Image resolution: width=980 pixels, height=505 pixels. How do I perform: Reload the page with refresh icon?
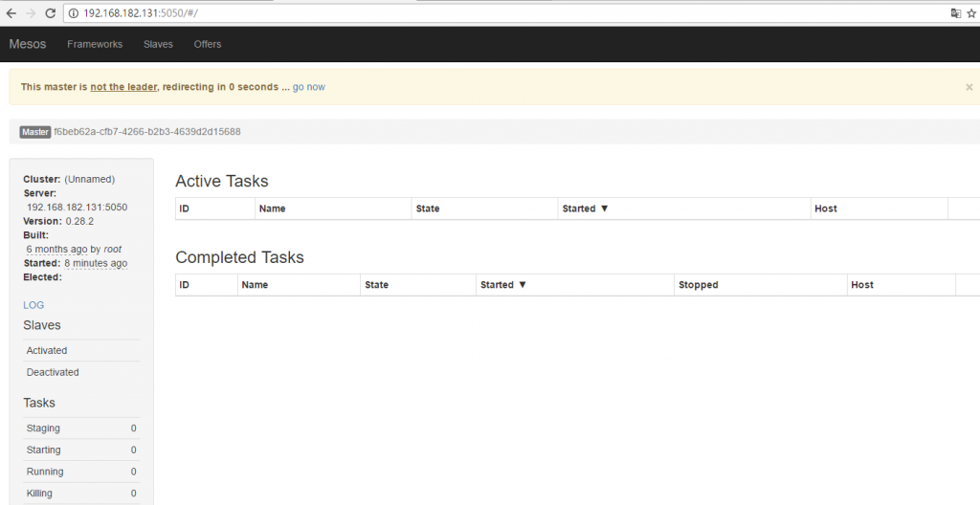point(51,13)
